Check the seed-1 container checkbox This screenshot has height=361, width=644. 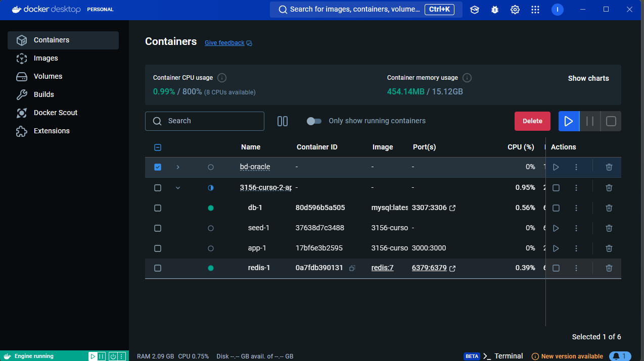coord(158,228)
